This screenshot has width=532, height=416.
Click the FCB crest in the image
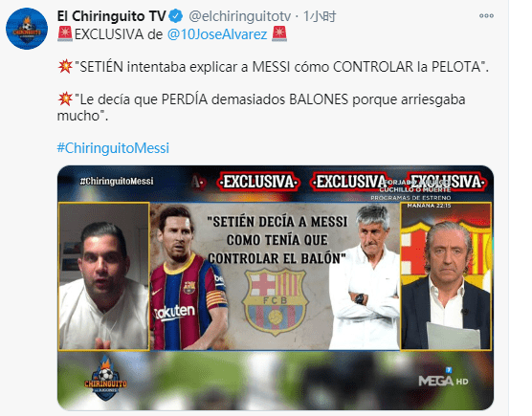[276, 301]
